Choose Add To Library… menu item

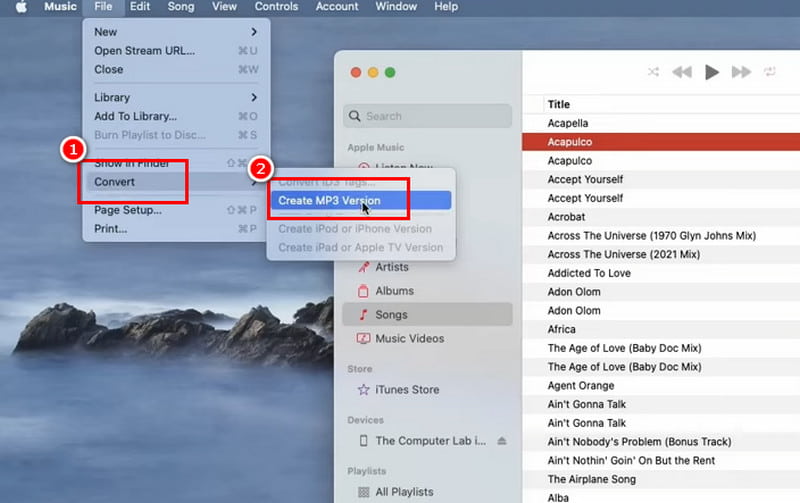coord(176,116)
